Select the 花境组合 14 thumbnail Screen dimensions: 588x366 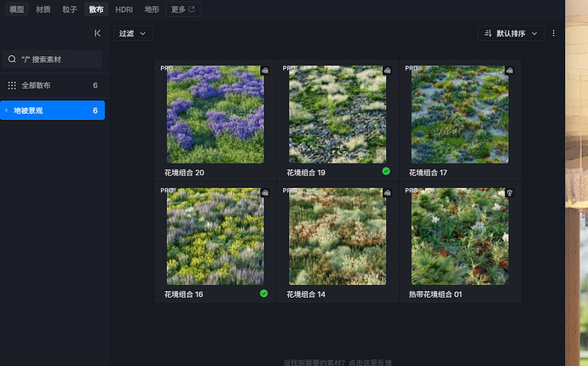[x=337, y=237]
